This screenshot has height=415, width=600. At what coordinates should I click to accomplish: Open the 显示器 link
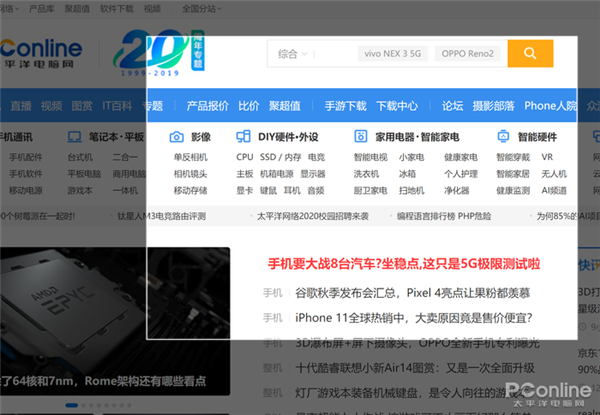[313, 174]
